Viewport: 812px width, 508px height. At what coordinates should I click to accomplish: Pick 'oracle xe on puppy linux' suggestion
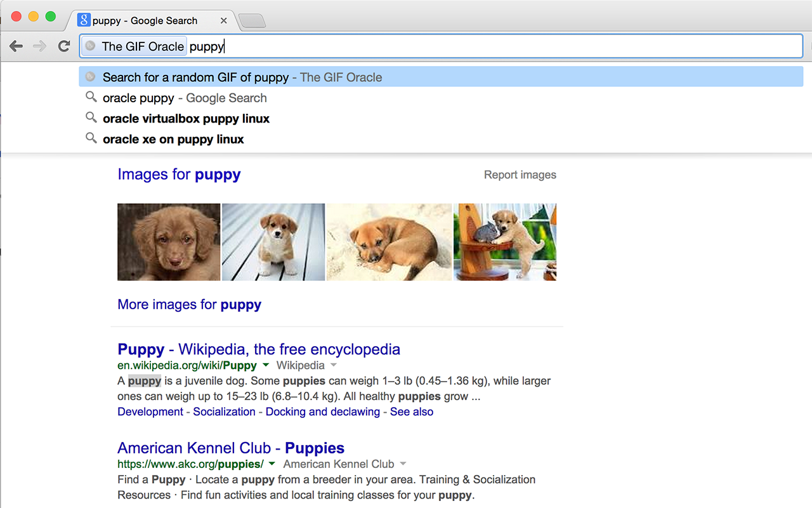pos(441,138)
